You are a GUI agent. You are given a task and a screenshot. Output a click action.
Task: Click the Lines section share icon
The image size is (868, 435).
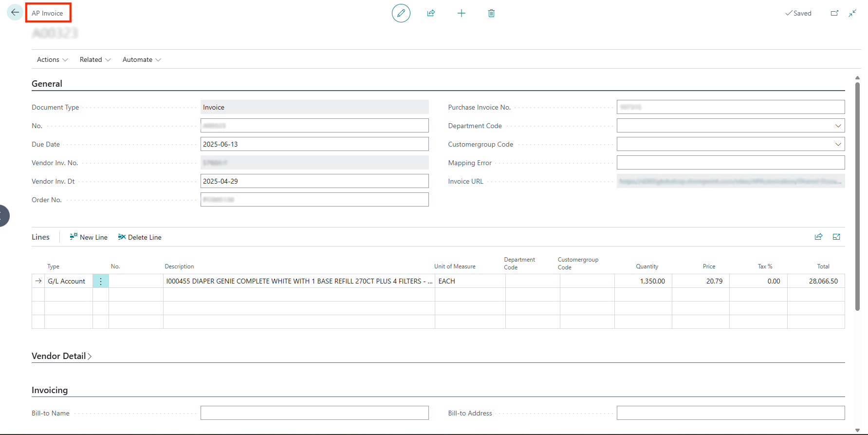(x=818, y=237)
